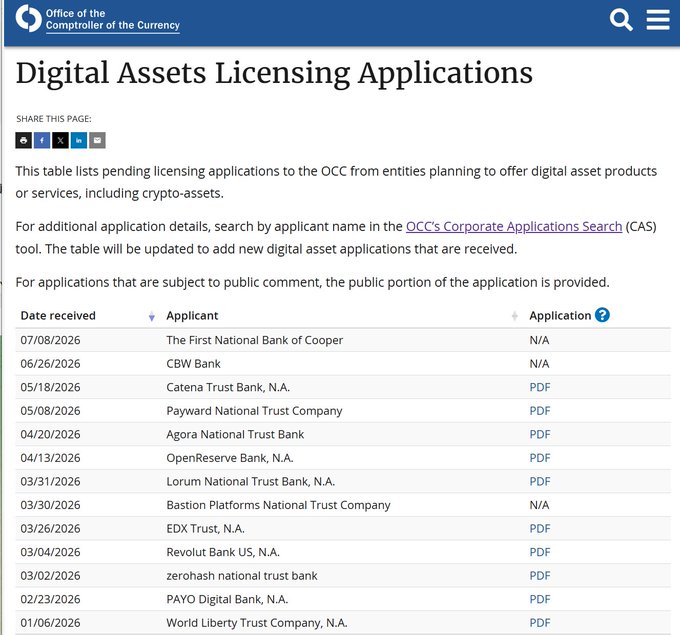Click date 07/08/2026
This screenshot has width=680, height=635.
[50, 340]
